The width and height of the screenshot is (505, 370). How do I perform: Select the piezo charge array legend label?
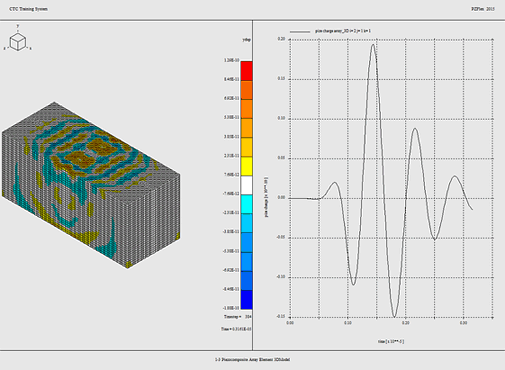pyautogui.click(x=343, y=31)
